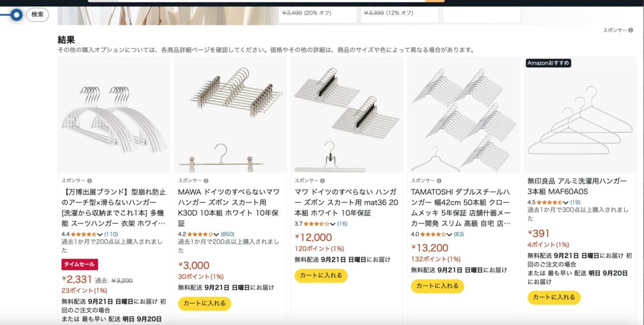The image size is (644, 325).
Task: Click the sponsor info icon on MAWA K30D listing
Action: click(x=206, y=180)
